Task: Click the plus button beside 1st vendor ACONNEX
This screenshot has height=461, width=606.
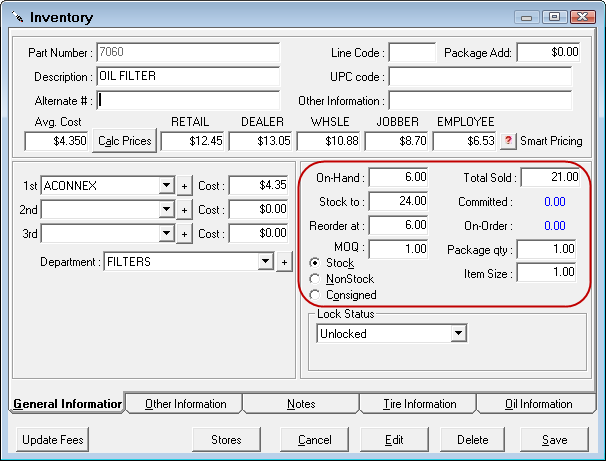Action: 184,185
